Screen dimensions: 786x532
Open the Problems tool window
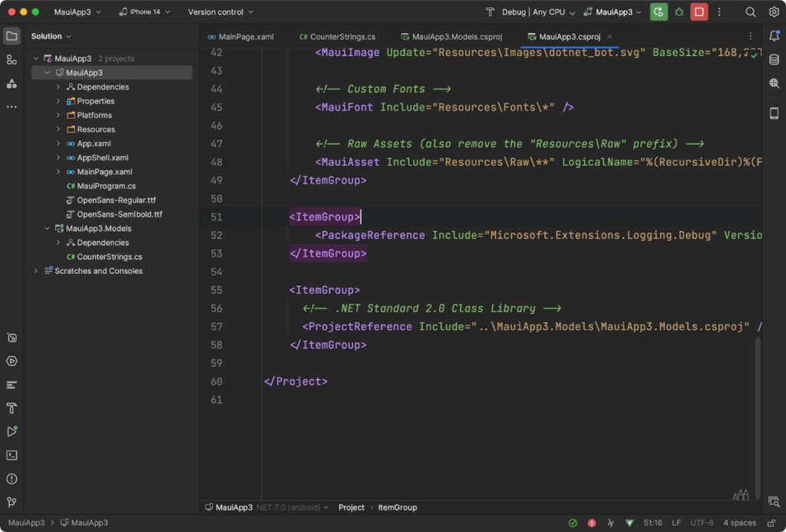[x=11, y=478]
